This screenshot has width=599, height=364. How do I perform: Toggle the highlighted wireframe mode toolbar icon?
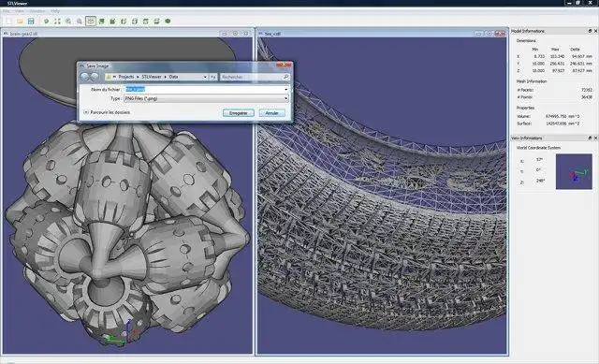[91, 21]
